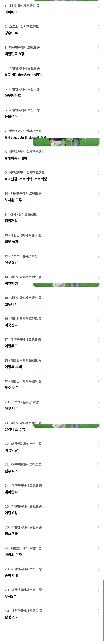104x644 pixels.
Task: Click the 무사2루 trending item
Action: coord(11,596)
